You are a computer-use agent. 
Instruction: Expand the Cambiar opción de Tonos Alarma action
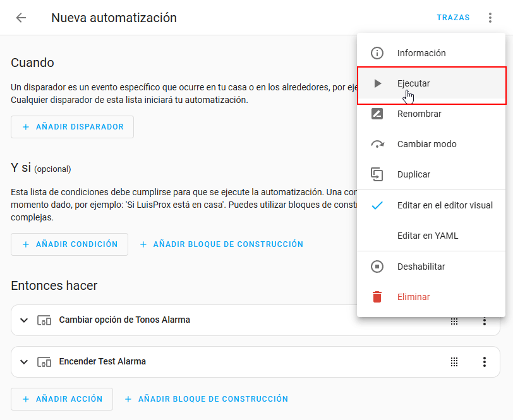pyautogui.click(x=24, y=320)
